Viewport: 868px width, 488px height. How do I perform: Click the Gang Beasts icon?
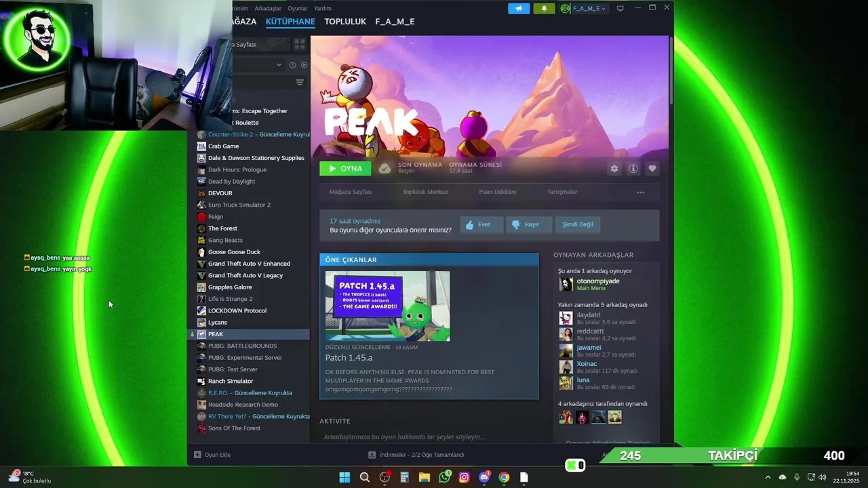(201, 240)
